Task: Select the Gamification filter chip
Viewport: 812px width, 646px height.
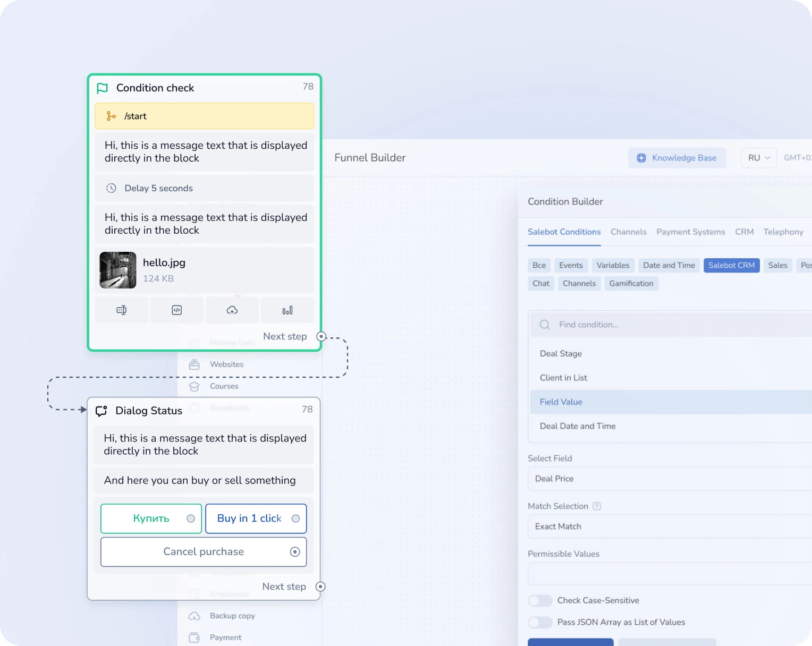Action: (x=631, y=283)
